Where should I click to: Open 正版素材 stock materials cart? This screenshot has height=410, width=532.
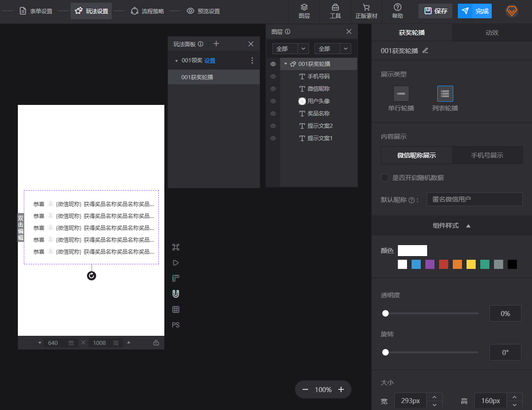pos(366,11)
